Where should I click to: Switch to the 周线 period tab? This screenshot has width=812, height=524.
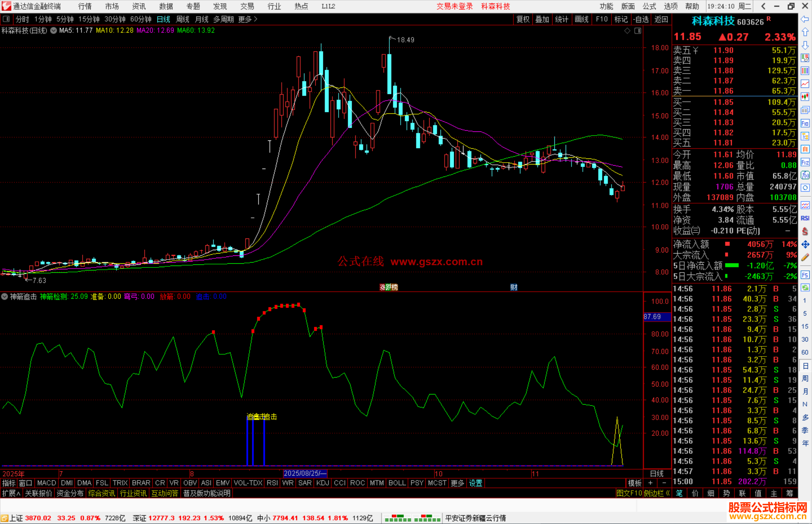point(183,19)
